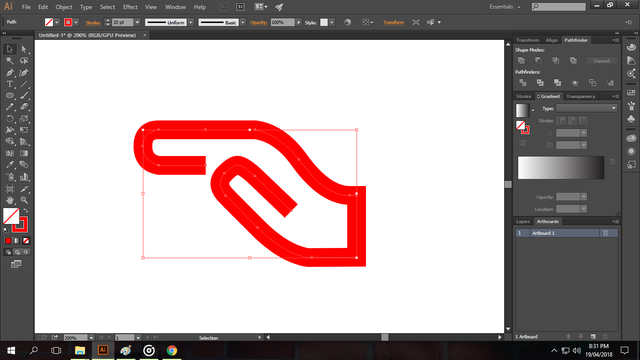
Task: Toggle fill color mode button
Action: pos(8,241)
